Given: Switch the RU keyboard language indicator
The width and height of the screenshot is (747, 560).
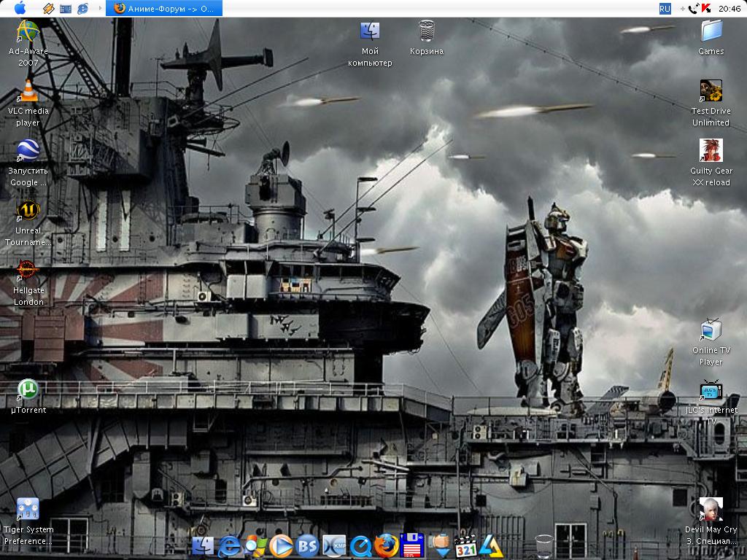Looking at the screenshot, I should click(665, 9).
